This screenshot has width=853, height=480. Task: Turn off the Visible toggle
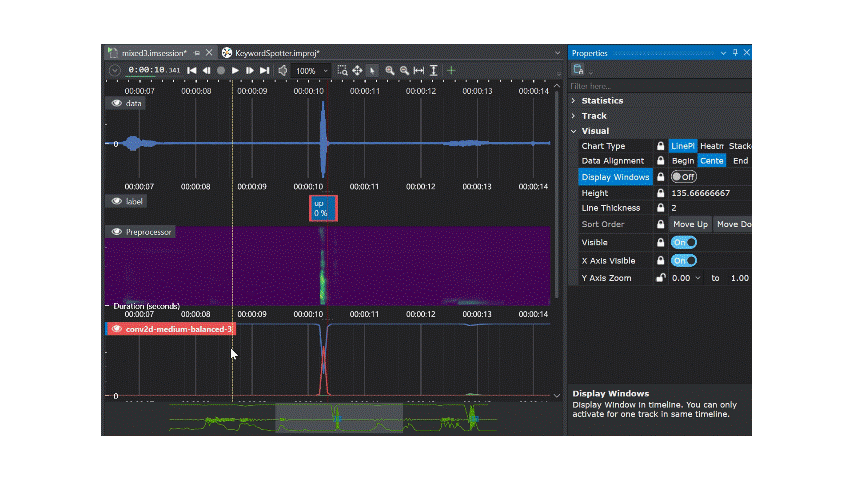click(684, 242)
